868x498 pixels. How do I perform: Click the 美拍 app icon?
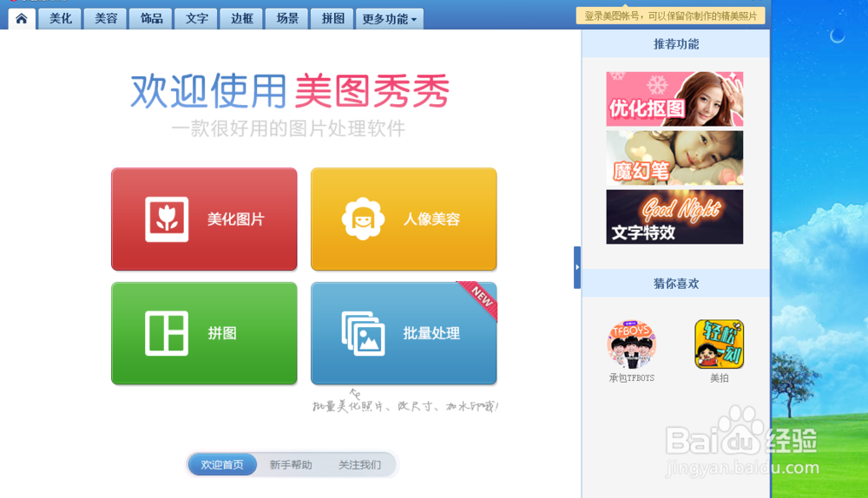coord(719,344)
